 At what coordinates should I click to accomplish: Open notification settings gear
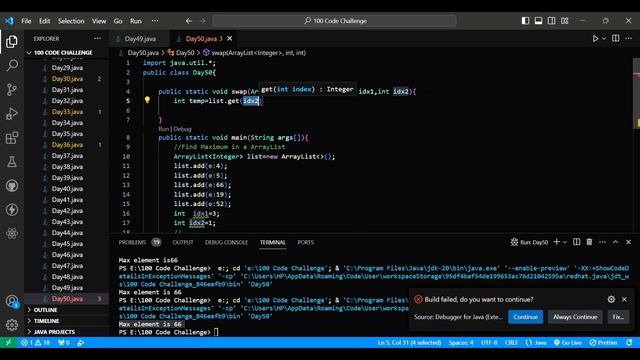click(x=611, y=299)
